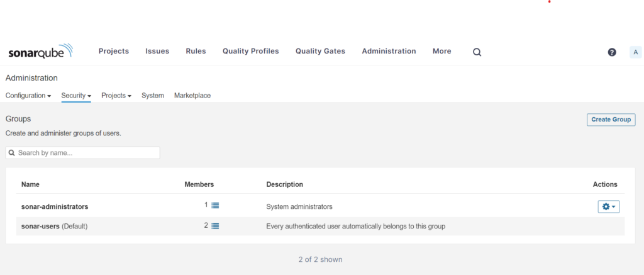Open the Issues page
This screenshot has height=275, width=644.
[157, 52]
